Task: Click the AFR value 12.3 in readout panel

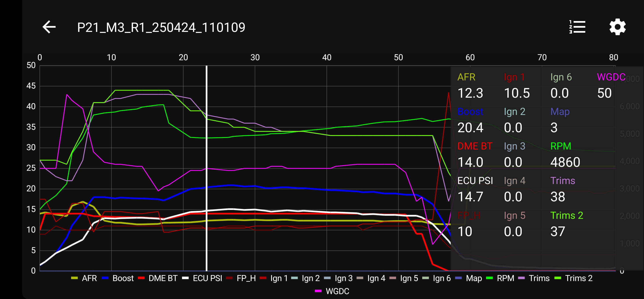Action: 470,93
